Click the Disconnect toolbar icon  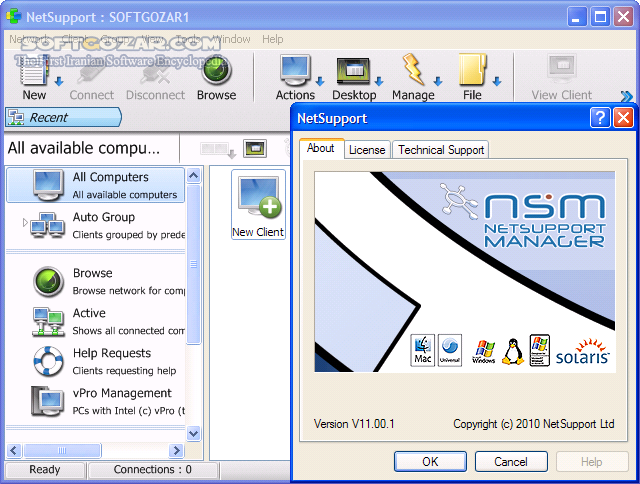155,73
